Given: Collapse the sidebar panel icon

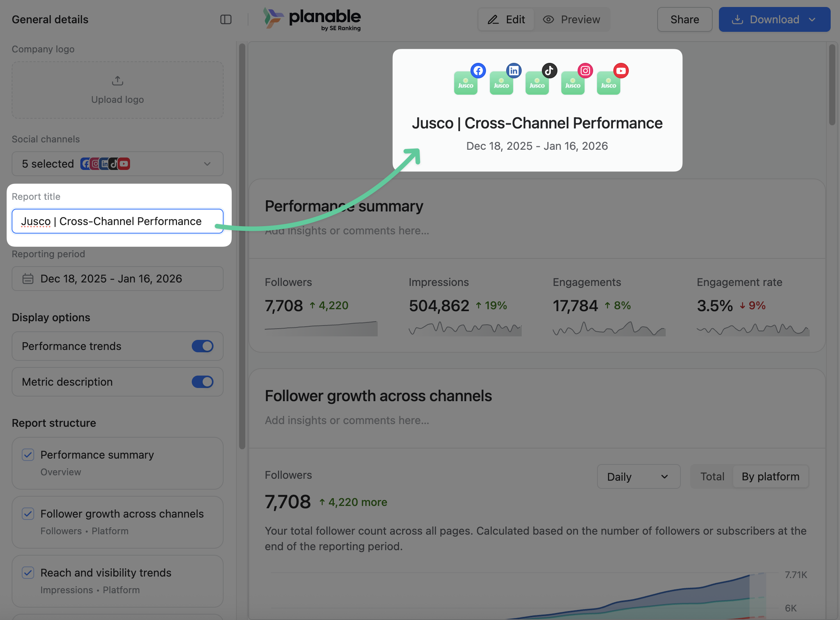Looking at the screenshot, I should point(226,19).
